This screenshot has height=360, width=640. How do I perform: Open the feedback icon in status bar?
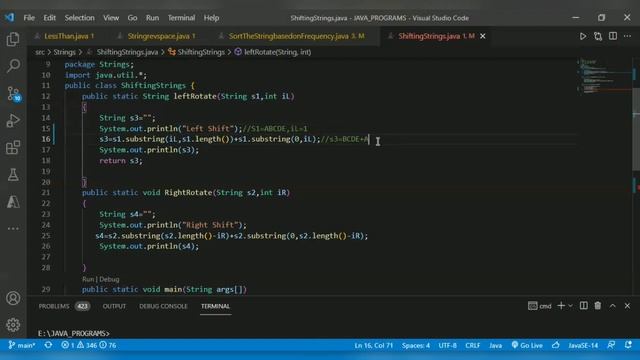[611, 345]
